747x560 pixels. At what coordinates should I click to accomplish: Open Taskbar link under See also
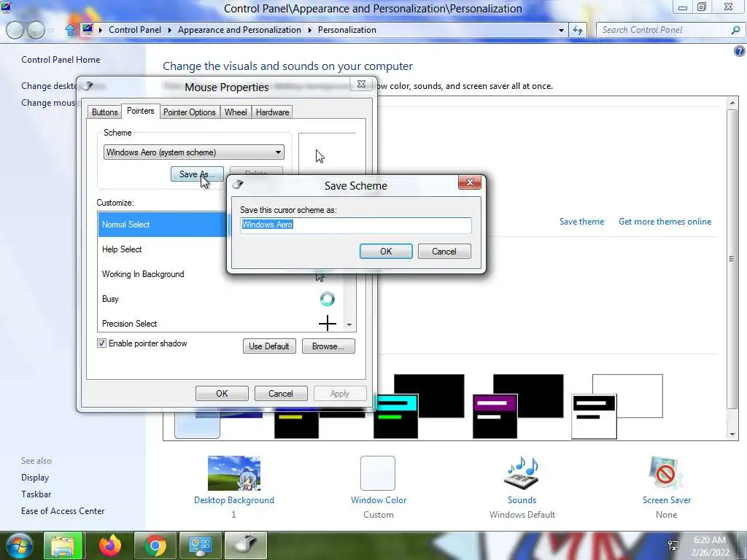tap(36, 494)
